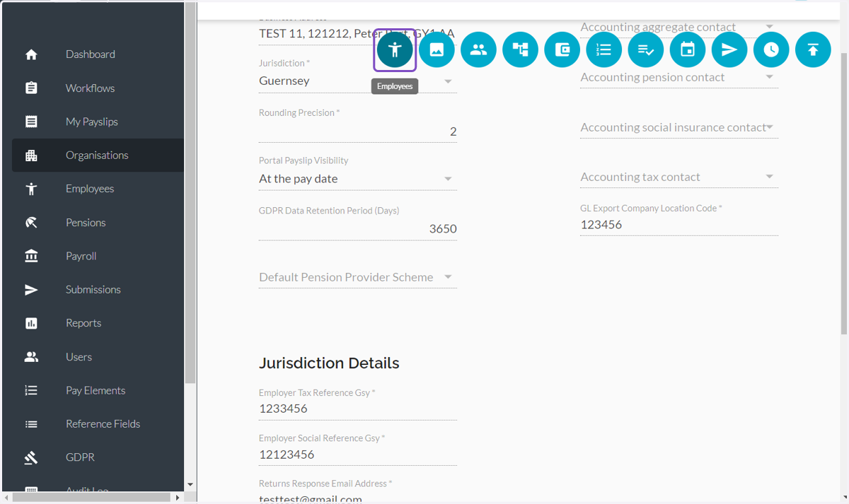Click the Payroll bank icon
The width and height of the screenshot is (849, 504).
[x=31, y=256]
